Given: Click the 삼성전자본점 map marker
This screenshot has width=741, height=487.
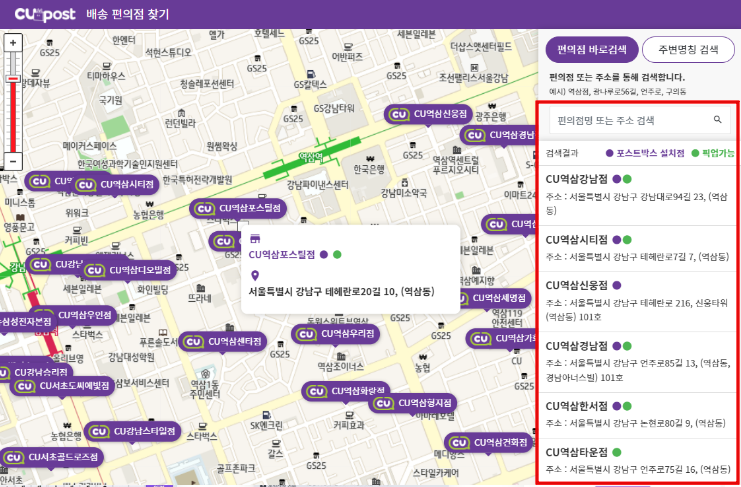Looking at the screenshot, I should point(28,322).
